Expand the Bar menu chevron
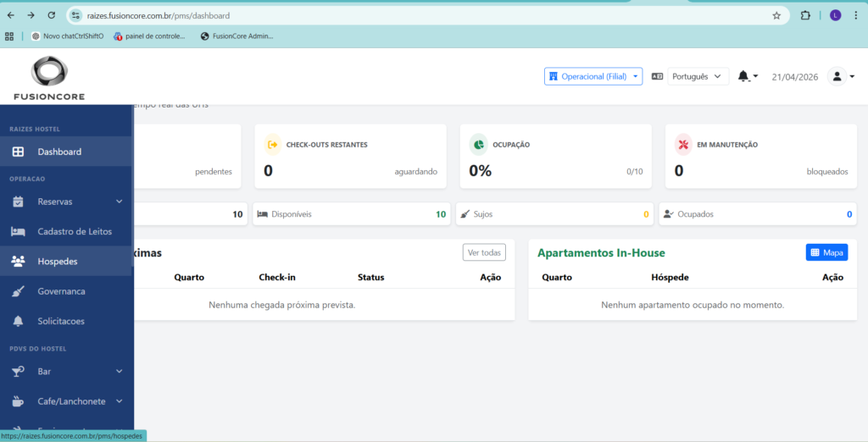868x442 pixels. 119,371
